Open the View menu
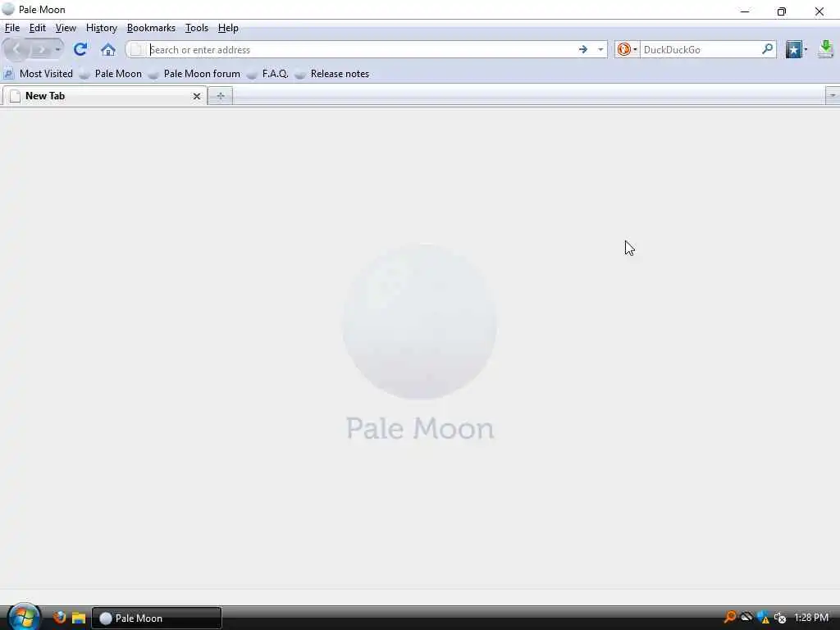Viewport: 840px width, 630px height. pyautogui.click(x=66, y=28)
